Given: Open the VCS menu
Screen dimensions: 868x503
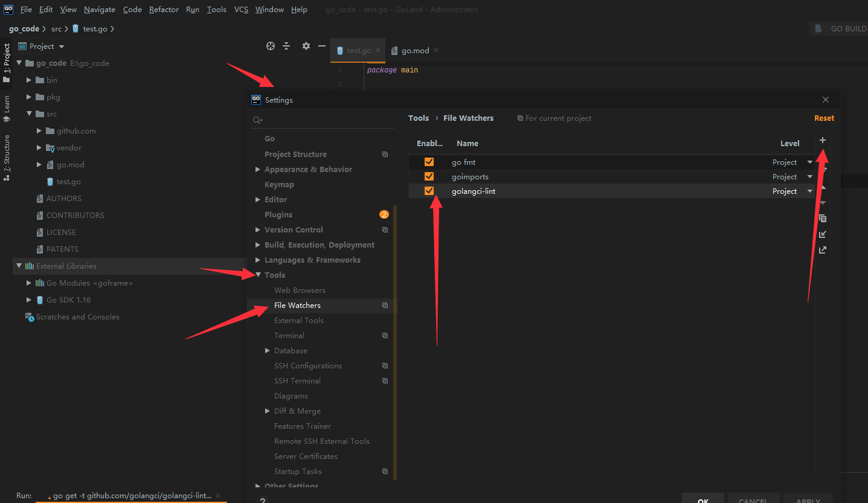Looking at the screenshot, I should pyautogui.click(x=241, y=9).
